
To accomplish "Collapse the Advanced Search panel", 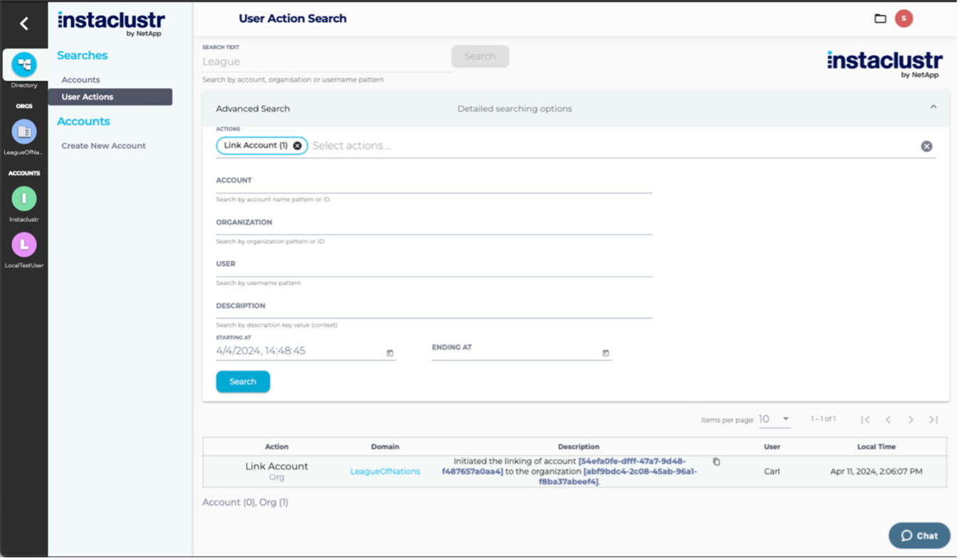I will pyautogui.click(x=933, y=107).
